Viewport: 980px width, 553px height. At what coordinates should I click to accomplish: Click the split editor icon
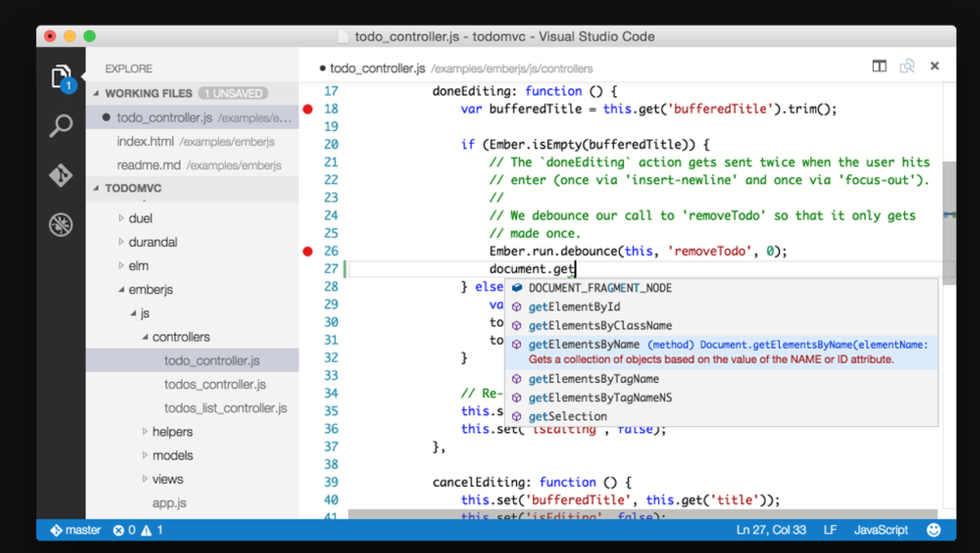coord(880,67)
